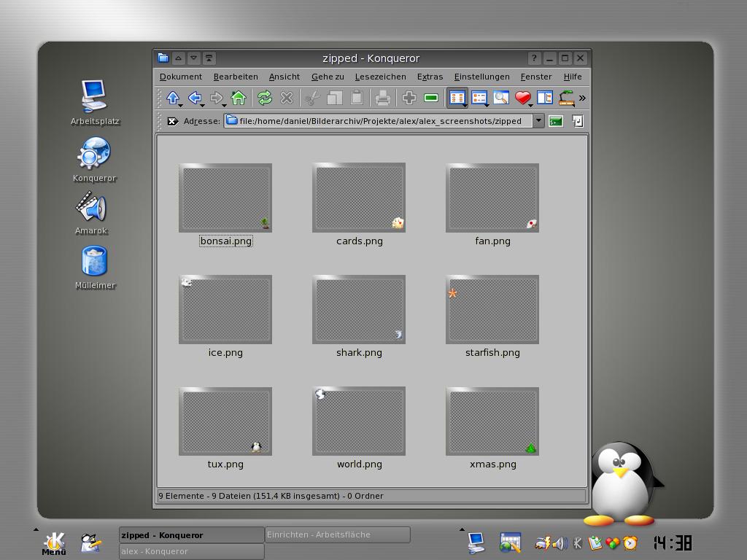The height and width of the screenshot is (560, 747).
Task: Enlarge icons with the plus icon
Action: pyautogui.click(x=409, y=98)
